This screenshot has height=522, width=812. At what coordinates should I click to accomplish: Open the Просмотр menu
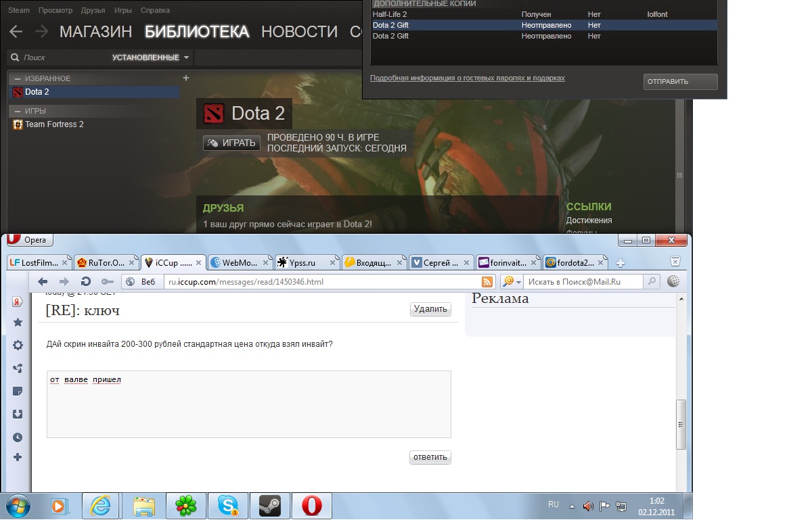tap(55, 10)
